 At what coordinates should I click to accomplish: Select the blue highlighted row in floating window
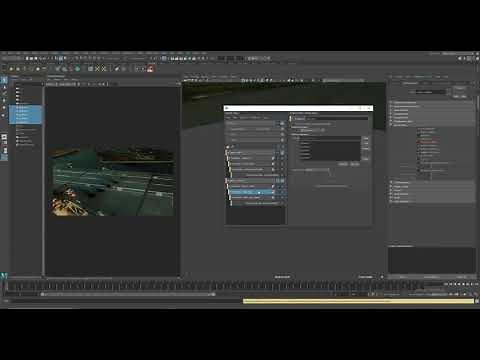[x=252, y=192]
